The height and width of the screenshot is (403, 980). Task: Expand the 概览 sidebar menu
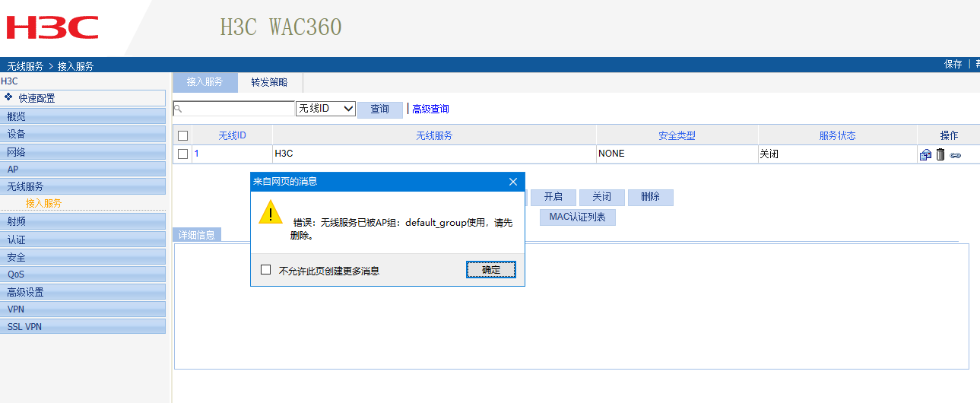coord(83,116)
